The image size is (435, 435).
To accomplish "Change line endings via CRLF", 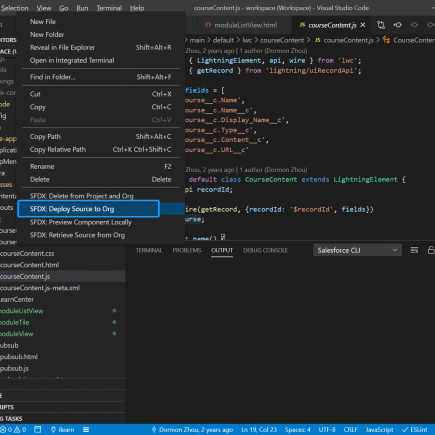I will click(x=350, y=430).
